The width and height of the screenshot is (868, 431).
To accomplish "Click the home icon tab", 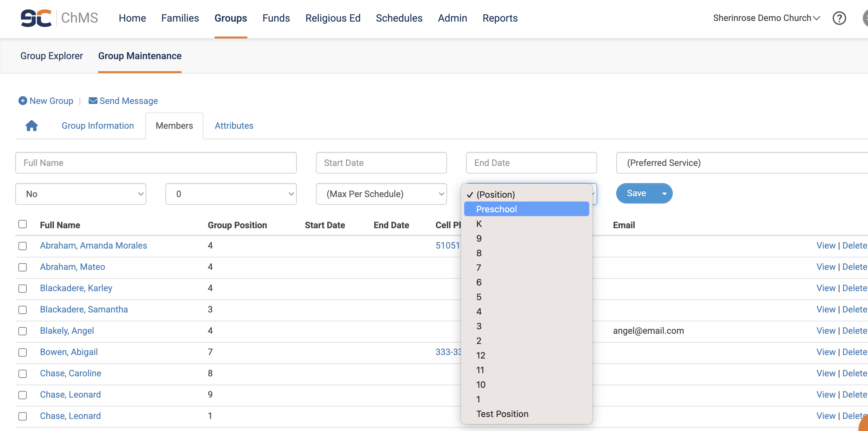I will 31,126.
